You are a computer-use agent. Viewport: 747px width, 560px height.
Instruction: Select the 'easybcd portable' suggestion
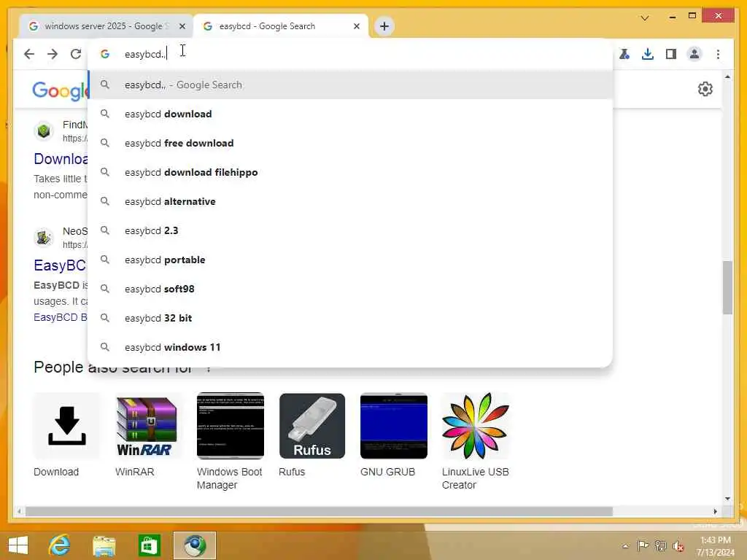[350, 260]
